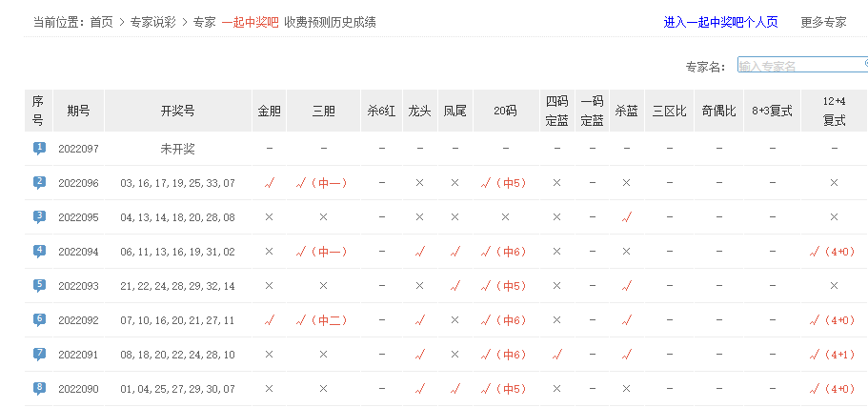The image size is (868, 408).
Task: Click issue number 2022096
Action: coord(78,183)
